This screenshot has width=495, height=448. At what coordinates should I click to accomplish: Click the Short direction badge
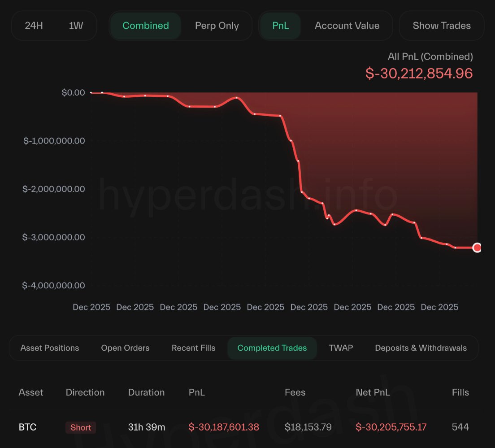(x=81, y=427)
